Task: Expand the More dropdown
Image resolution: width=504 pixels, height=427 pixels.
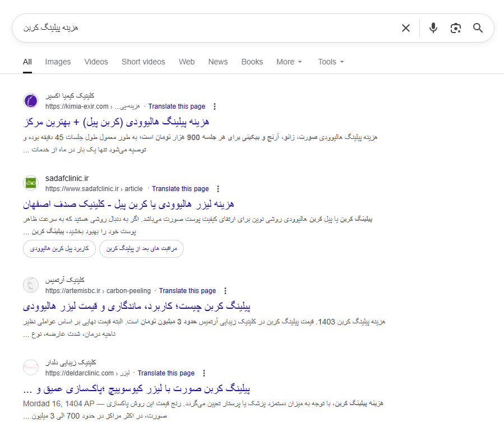Action: tap(289, 62)
